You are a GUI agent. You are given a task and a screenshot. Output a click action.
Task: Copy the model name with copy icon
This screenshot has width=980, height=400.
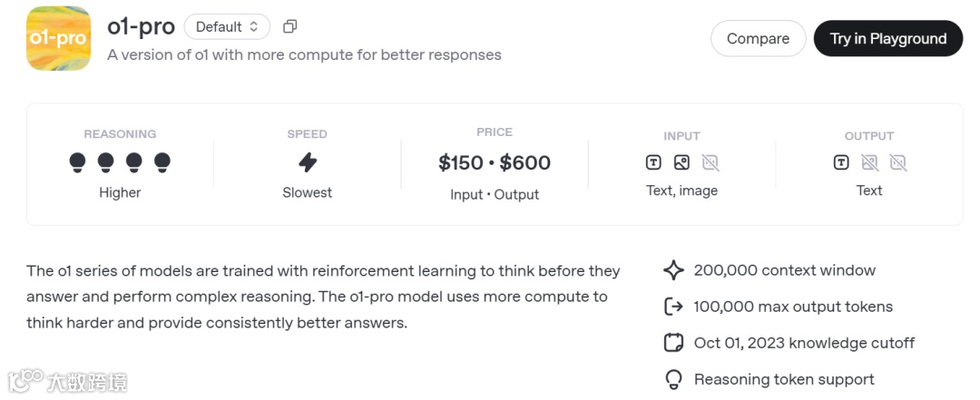tap(290, 27)
